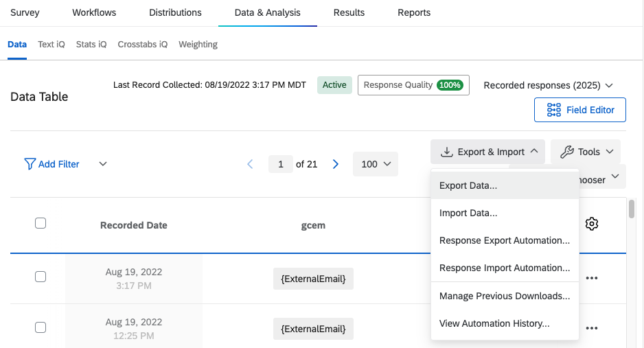
Task: Choose Export Data... from menu
Action: tap(505, 185)
